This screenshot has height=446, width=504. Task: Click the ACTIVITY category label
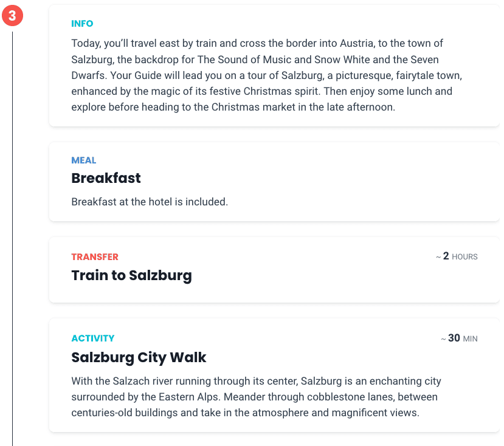[93, 338]
